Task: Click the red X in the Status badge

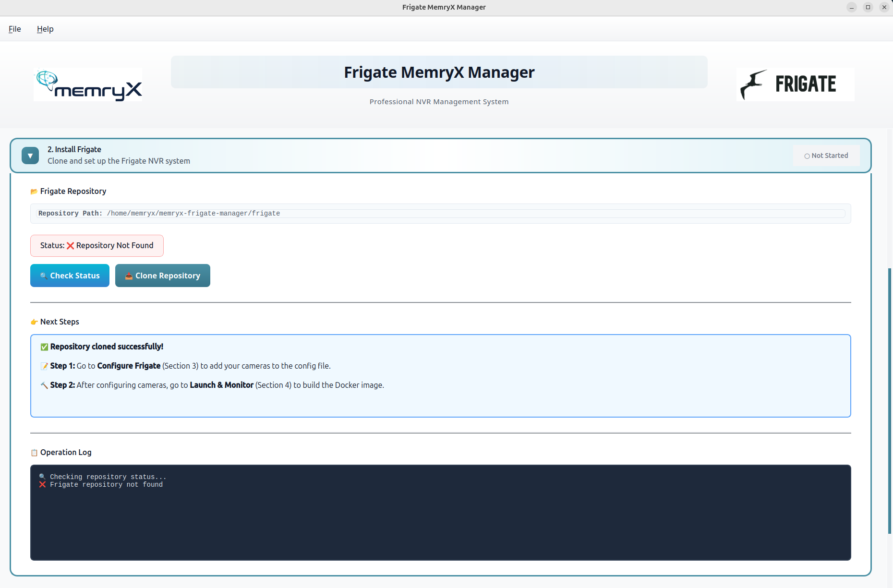Action: click(x=70, y=246)
